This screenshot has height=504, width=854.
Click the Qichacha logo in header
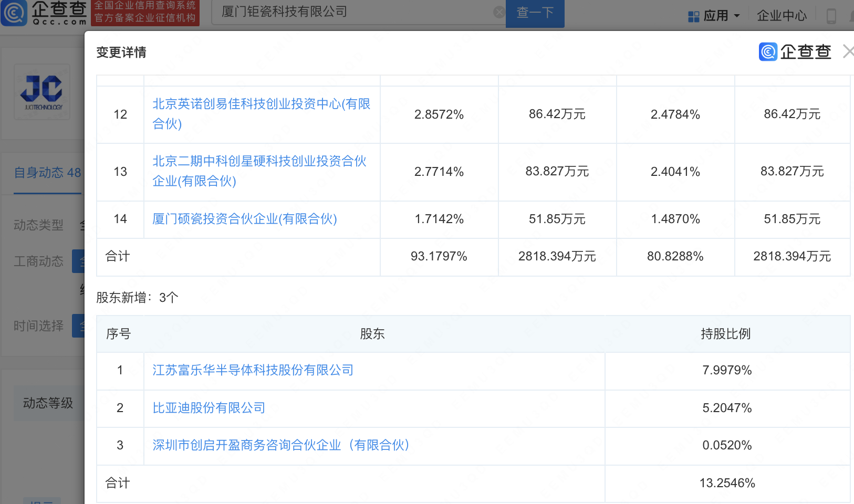coord(44,13)
